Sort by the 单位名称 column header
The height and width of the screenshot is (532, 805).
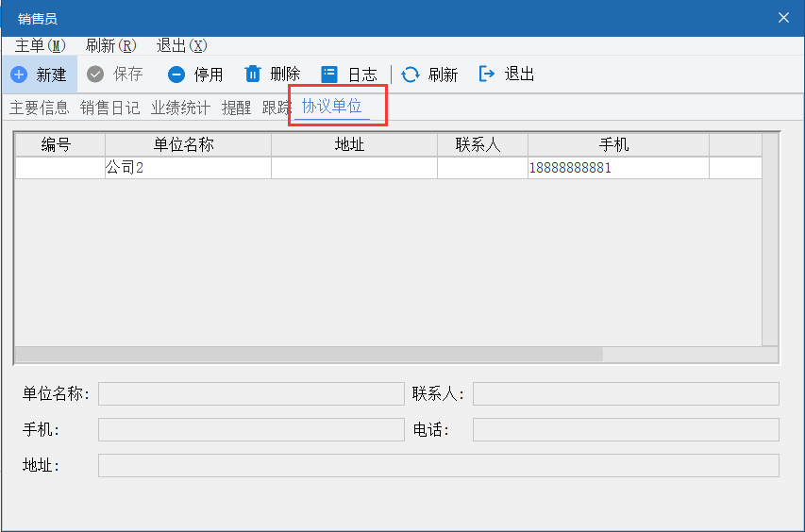coord(187,144)
